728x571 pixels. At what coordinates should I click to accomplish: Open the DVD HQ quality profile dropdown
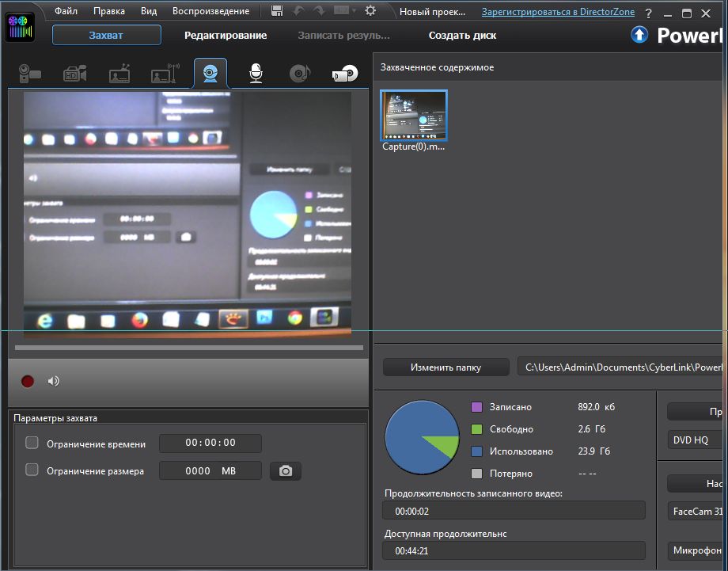pyautogui.click(x=695, y=440)
